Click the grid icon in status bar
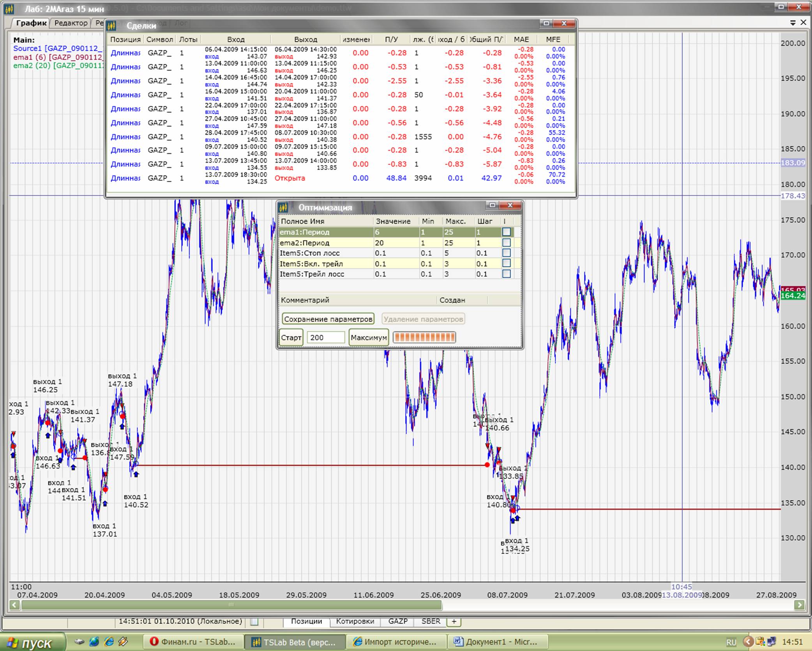This screenshot has width=812, height=651. point(254,622)
